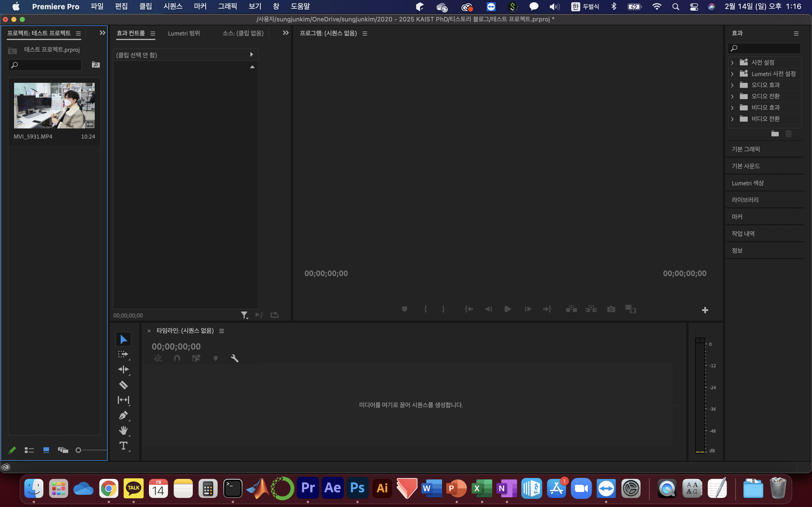Switch Project panel to icon view

click(46, 450)
